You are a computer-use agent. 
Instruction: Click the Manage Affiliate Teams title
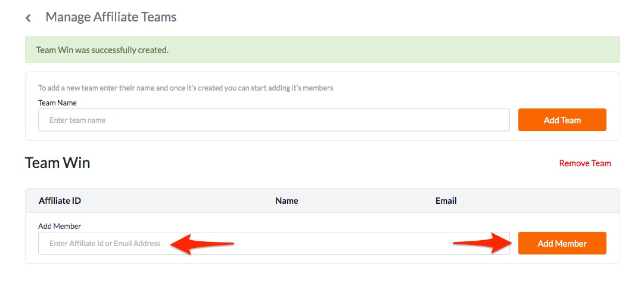point(111,17)
